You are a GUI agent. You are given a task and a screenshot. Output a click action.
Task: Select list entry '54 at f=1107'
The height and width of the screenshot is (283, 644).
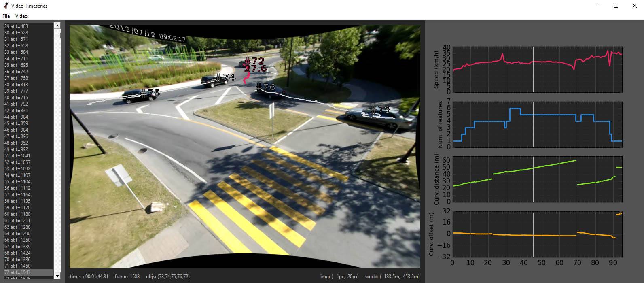[x=28, y=175]
